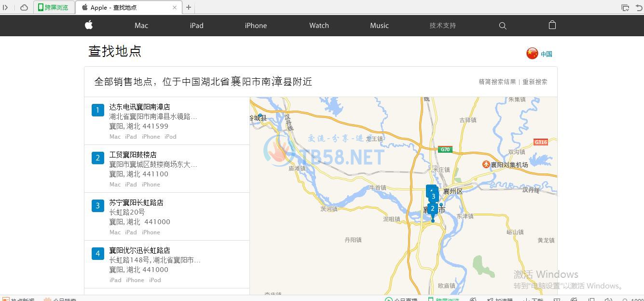This screenshot has height=301, width=644.
Task: Open the 苏宁襄阳长虹路店 store entry
Action: 136,202
